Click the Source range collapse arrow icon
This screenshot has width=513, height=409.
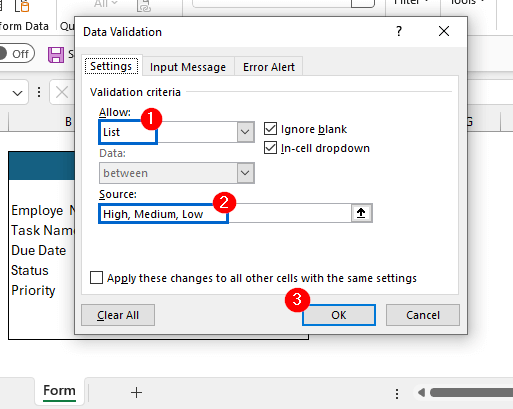click(x=361, y=213)
